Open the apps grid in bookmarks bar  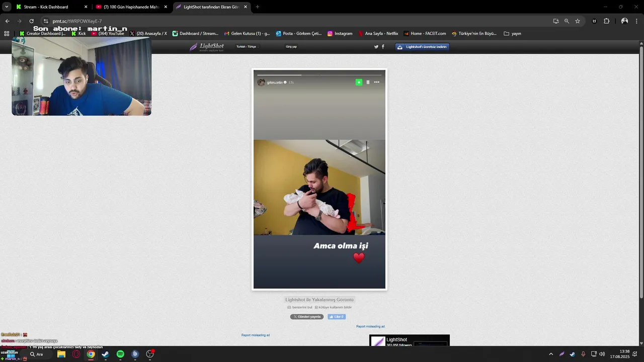pos(7,34)
